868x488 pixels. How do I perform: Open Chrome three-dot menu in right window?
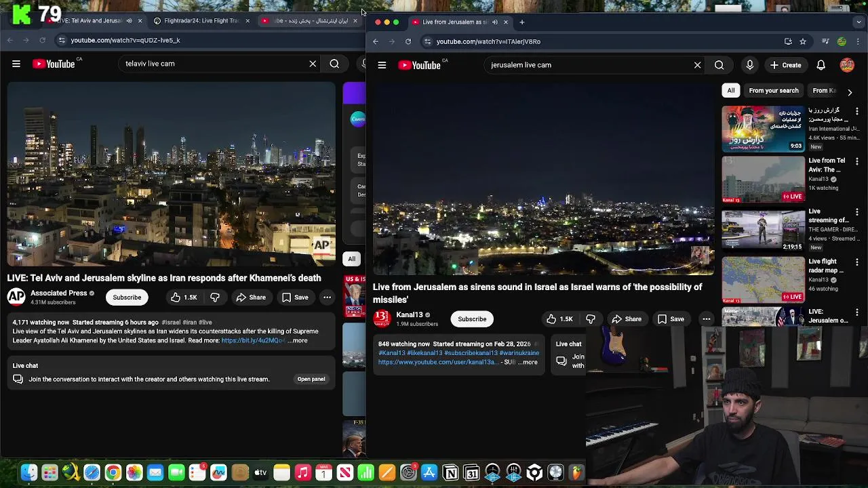[858, 41]
